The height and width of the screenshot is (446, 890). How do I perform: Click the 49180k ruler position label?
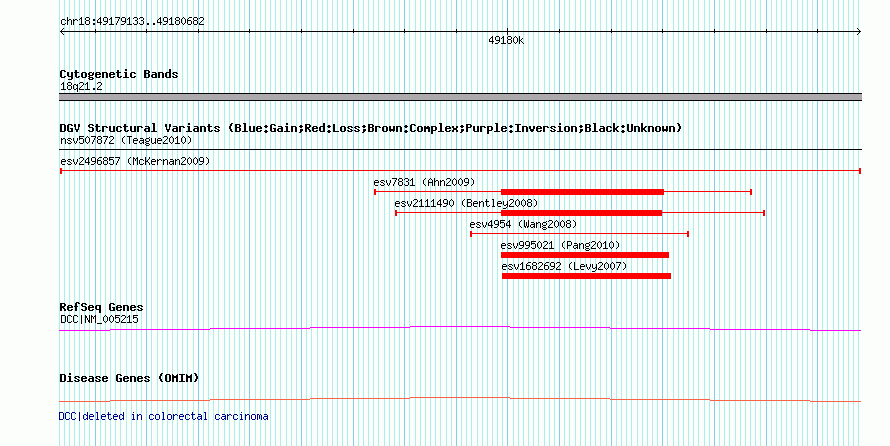tap(506, 41)
